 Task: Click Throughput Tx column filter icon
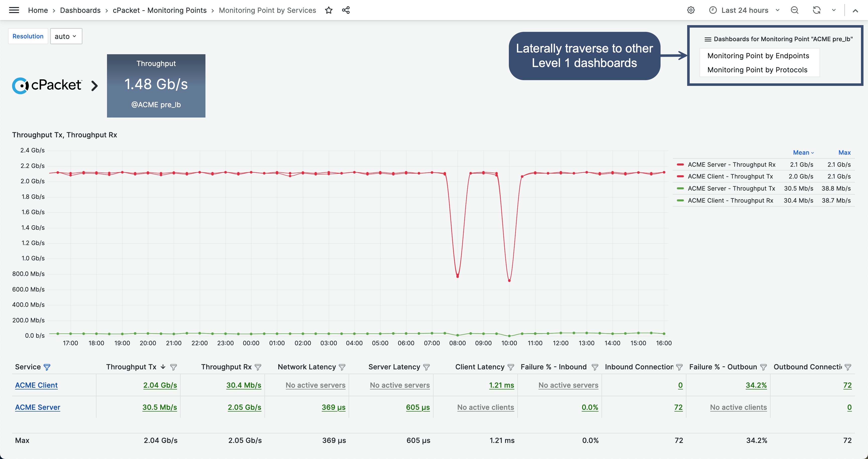(x=174, y=367)
